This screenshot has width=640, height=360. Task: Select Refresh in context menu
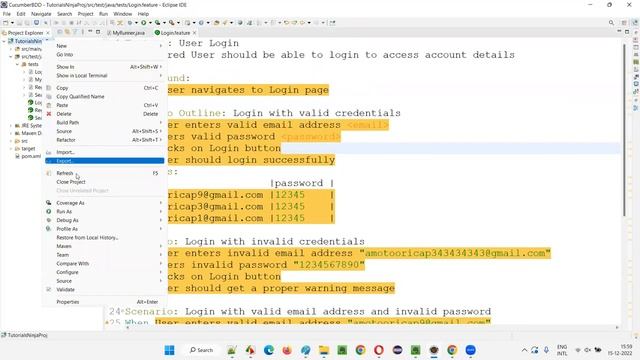(105, 173)
